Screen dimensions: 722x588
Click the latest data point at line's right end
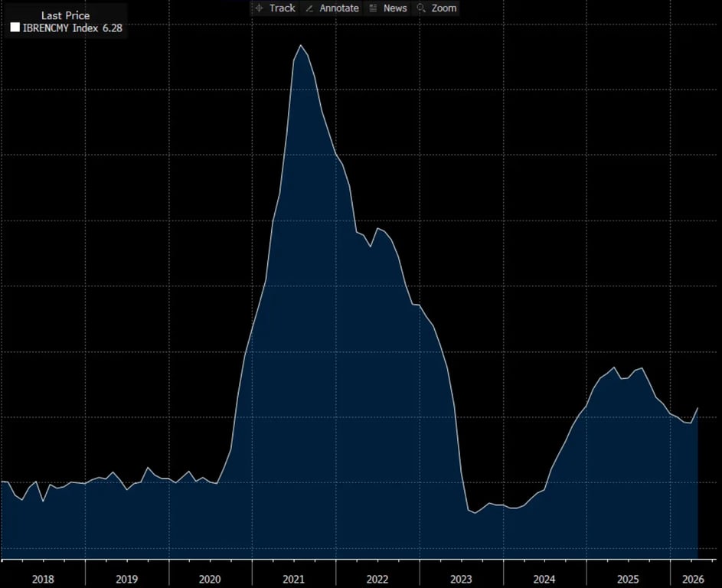pyautogui.click(x=697, y=407)
